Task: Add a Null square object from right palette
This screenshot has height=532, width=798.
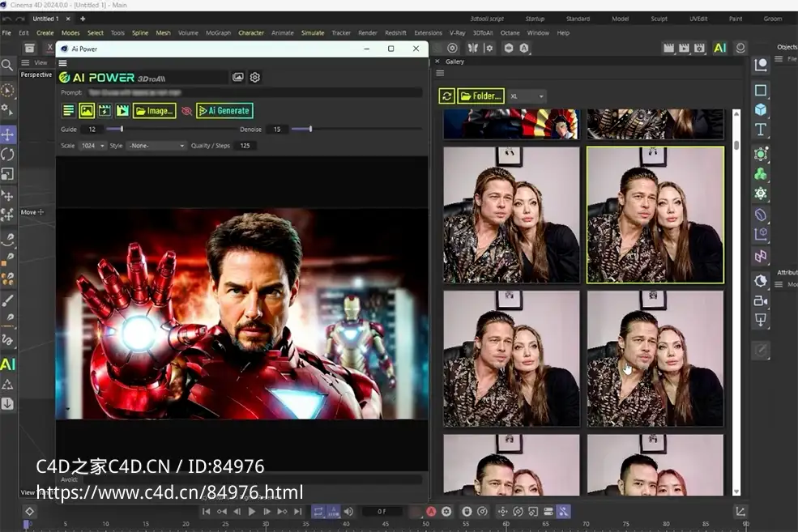Action: tap(761, 91)
